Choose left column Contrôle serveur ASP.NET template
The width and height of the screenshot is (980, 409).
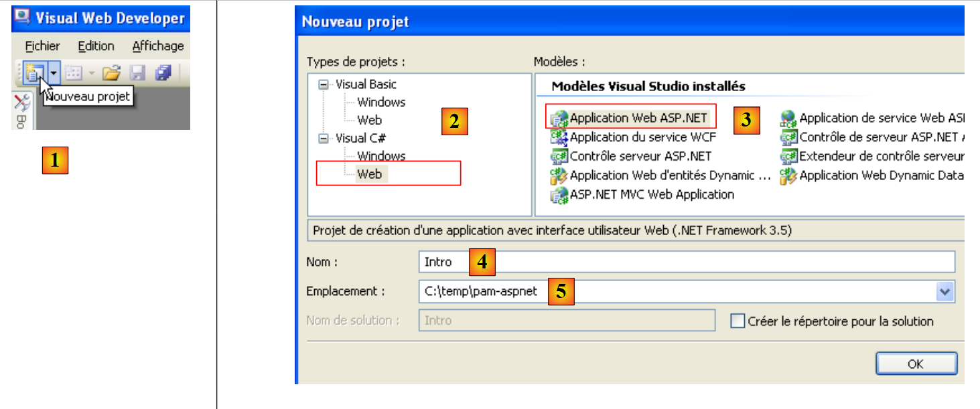(x=640, y=156)
